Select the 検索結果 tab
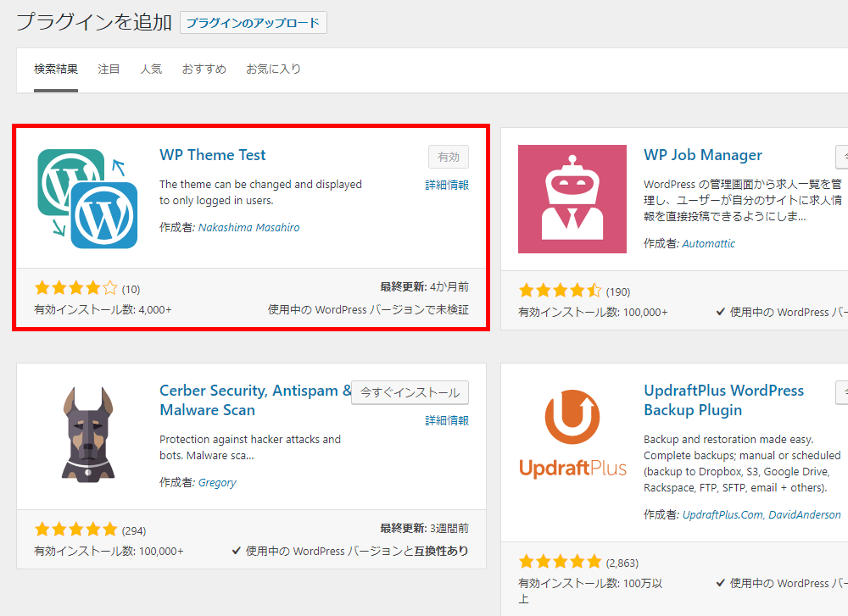Image resolution: width=848 pixels, height=616 pixels. [x=56, y=69]
